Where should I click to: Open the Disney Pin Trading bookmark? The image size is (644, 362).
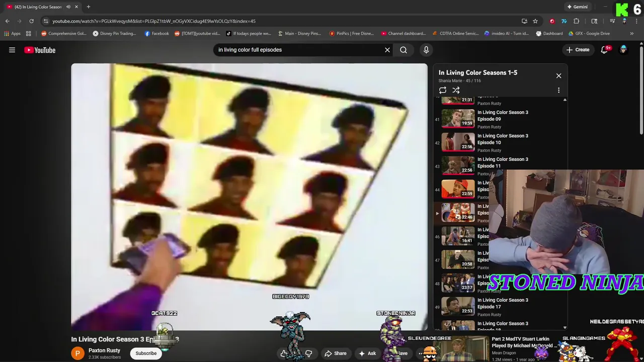coord(114,34)
